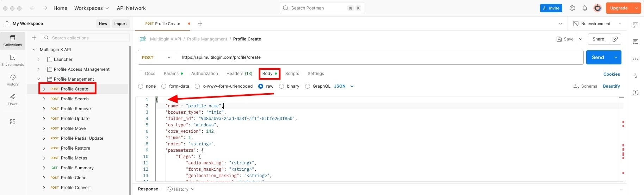The width and height of the screenshot is (644, 195).
Task: Switch to the Params tab
Action: coord(173,74)
